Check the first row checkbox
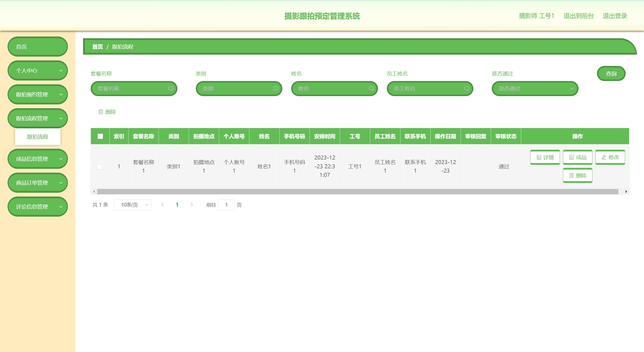The width and height of the screenshot is (644, 352). [x=100, y=167]
